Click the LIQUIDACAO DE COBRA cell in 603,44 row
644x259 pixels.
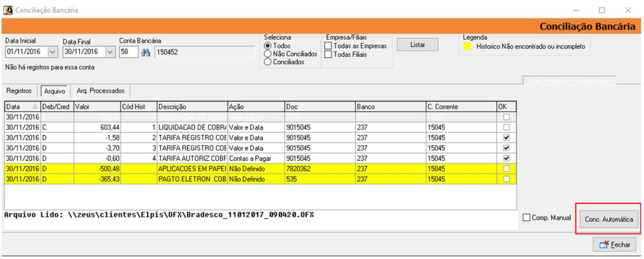[192, 127]
